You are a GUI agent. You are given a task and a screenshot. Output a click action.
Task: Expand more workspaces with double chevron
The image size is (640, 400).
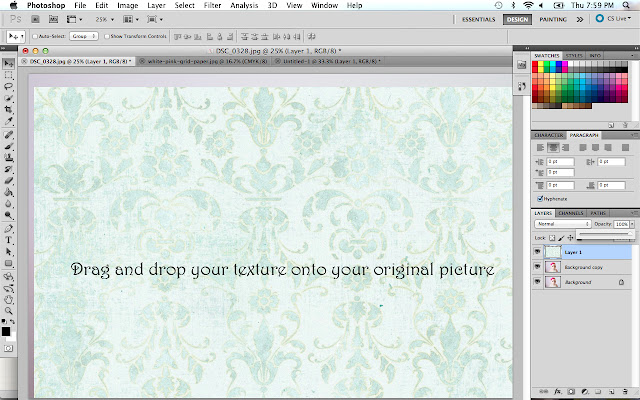[580, 19]
